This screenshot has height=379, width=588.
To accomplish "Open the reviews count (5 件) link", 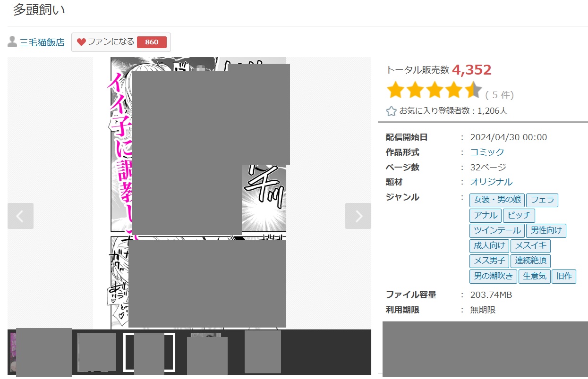I will tap(499, 95).
